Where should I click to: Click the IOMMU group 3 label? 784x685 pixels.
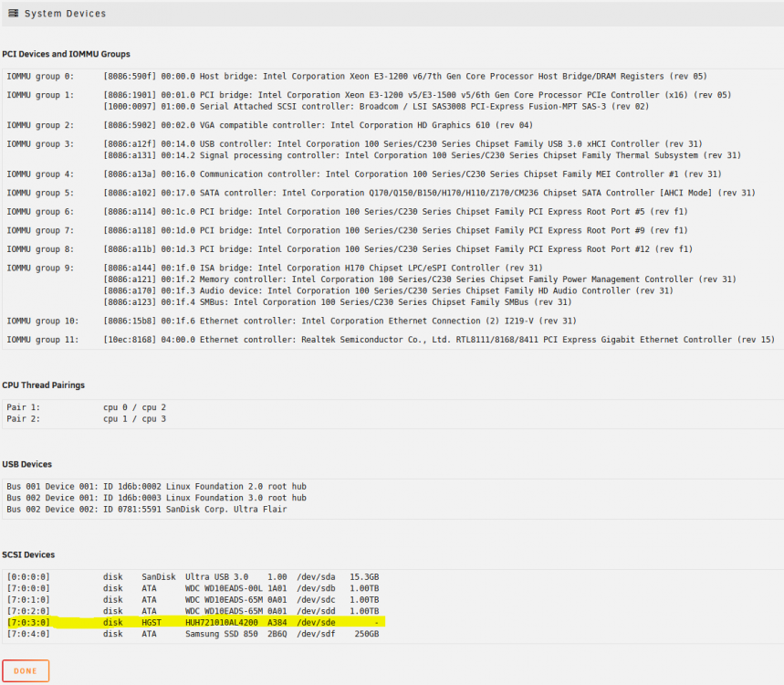(40, 144)
